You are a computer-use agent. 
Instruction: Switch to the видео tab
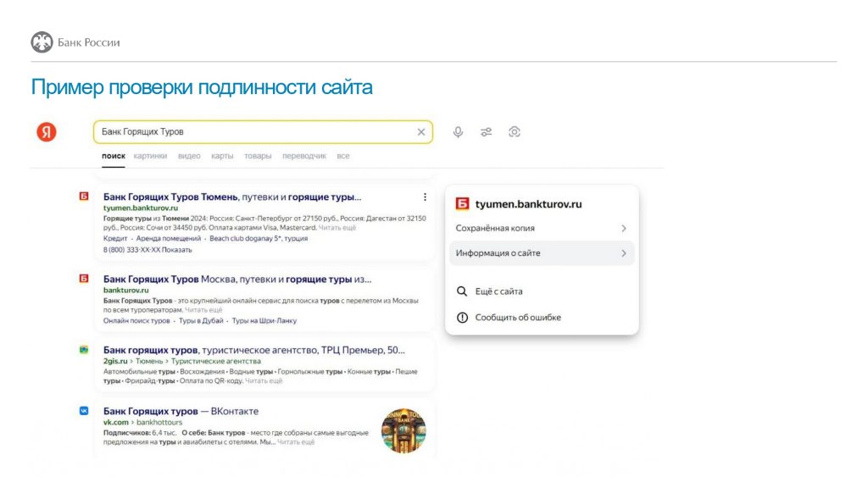click(x=189, y=156)
